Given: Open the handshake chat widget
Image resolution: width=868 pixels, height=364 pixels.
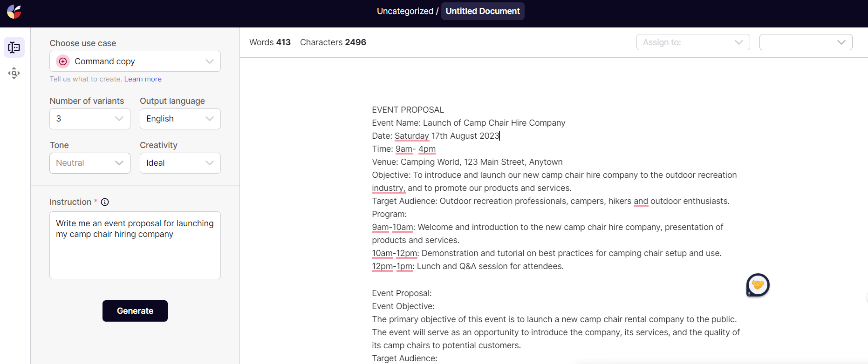Looking at the screenshot, I should point(758,285).
